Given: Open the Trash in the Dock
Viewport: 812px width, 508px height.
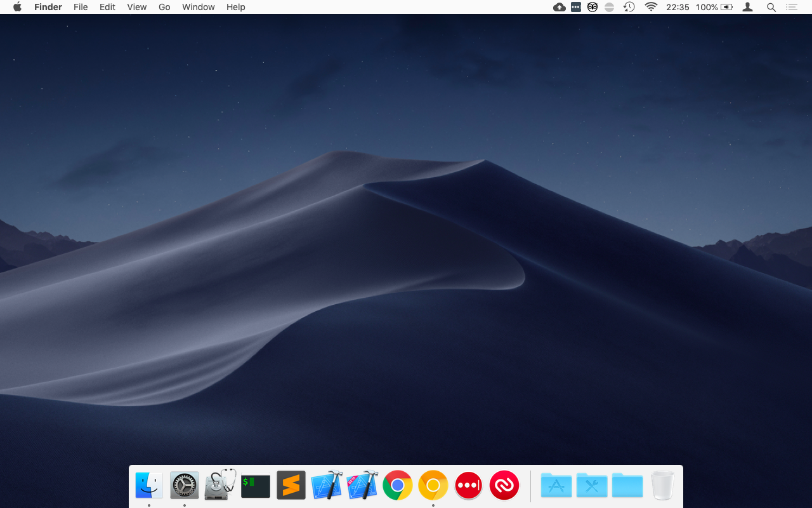Looking at the screenshot, I should coord(663,486).
